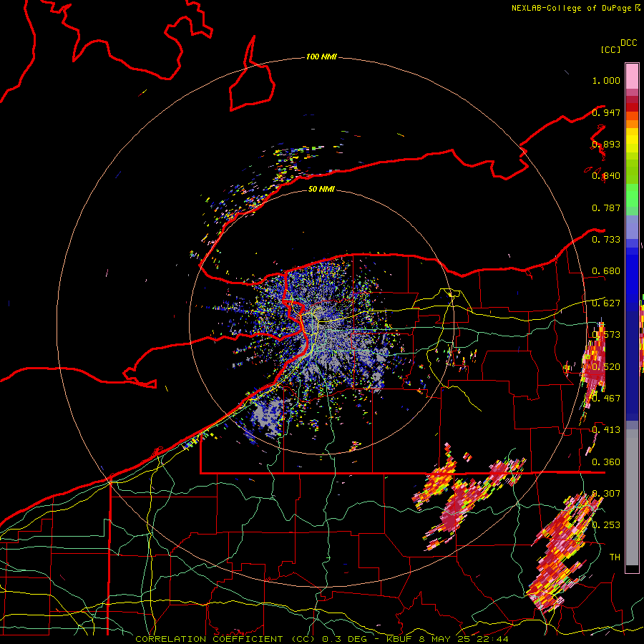Click the DCC label above the color bar

point(629,43)
